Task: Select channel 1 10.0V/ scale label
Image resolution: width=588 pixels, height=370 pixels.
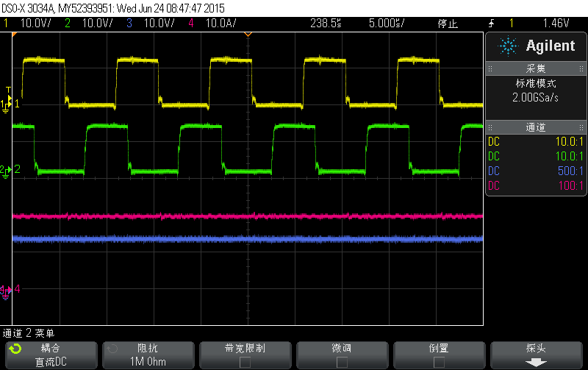Action: (35, 24)
